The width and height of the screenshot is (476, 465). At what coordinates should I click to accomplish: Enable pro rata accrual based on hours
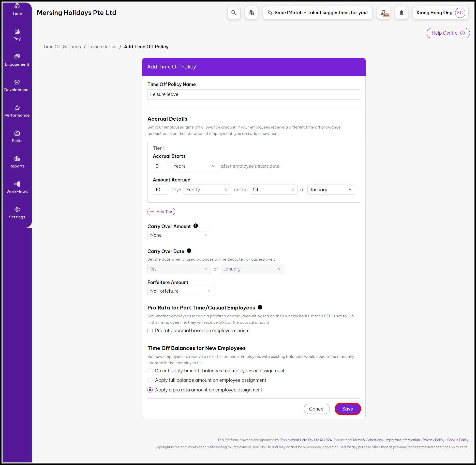pos(150,331)
